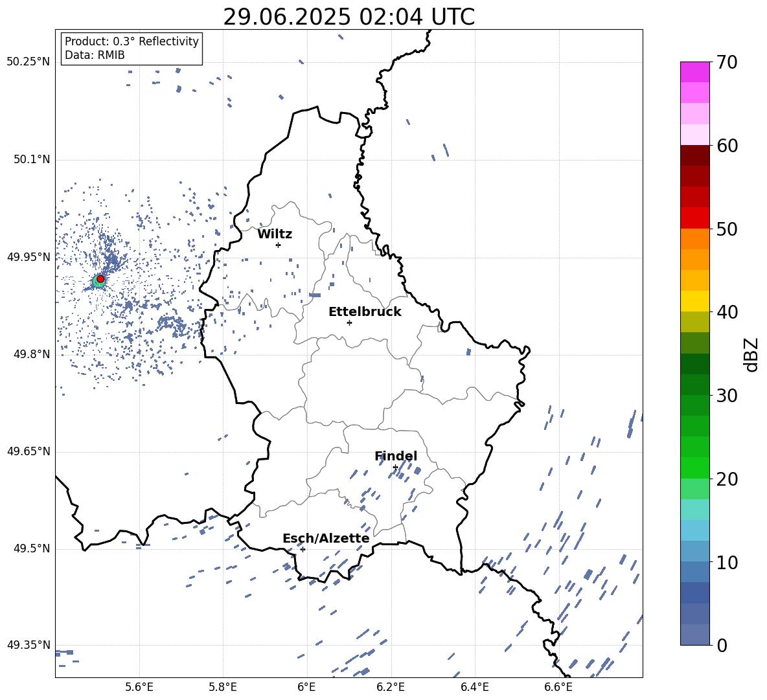The height and width of the screenshot is (700, 767).
Task: Click the yellow colorbar segment above 40
Action: pos(694,301)
